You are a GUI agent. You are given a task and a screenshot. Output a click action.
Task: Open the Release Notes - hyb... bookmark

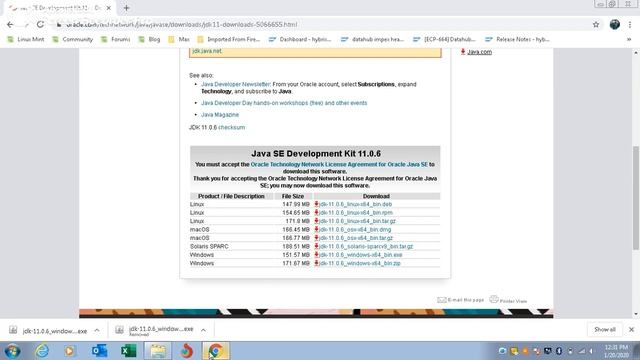[517, 39]
